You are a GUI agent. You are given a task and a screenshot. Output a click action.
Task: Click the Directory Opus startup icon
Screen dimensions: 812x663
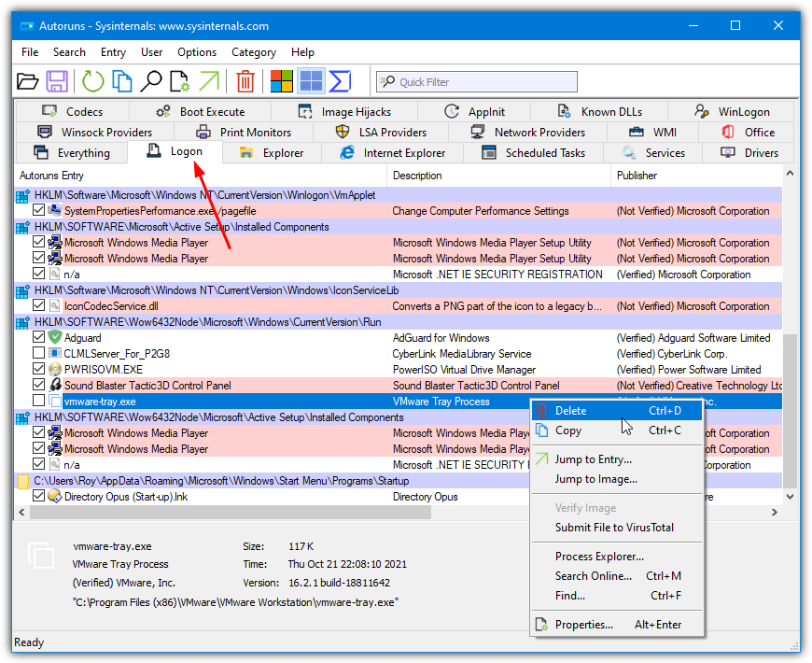[55, 496]
